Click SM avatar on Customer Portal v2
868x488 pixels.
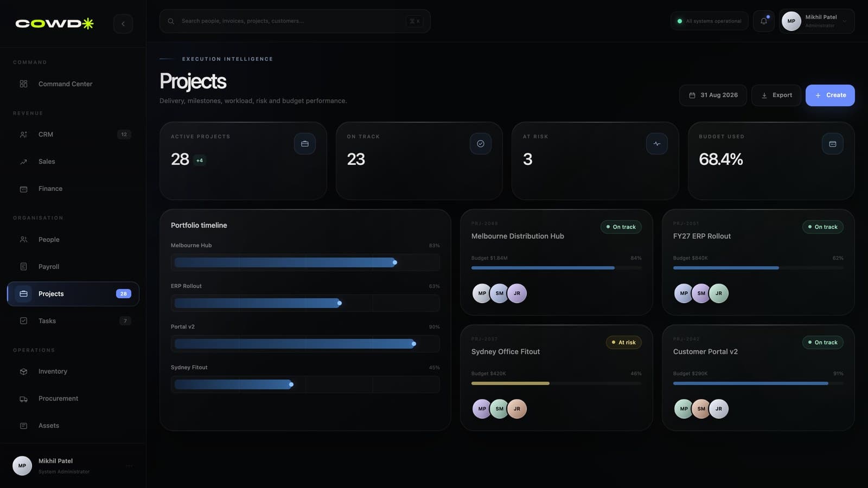(701, 409)
